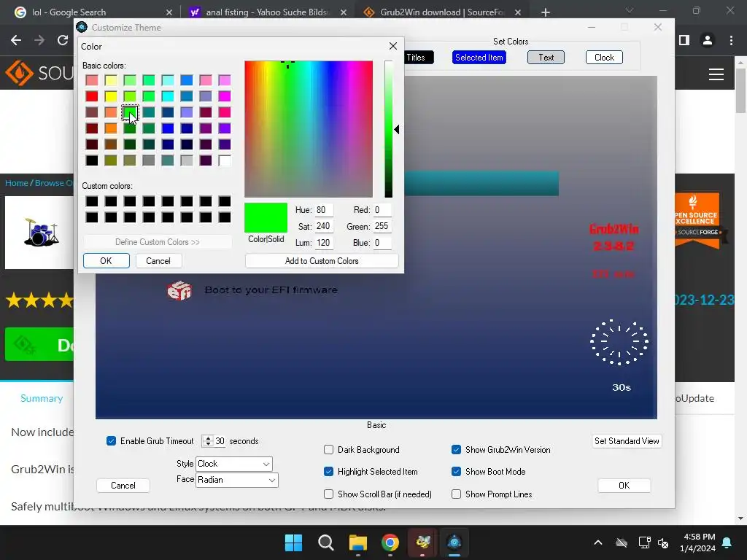Click the Lum value field
The image size is (747, 560).
(x=323, y=242)
